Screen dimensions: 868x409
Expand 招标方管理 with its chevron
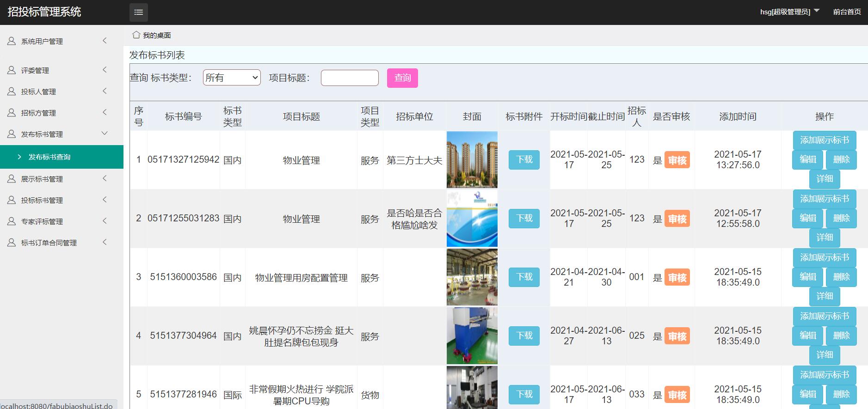pyautogui.click(x=105, y=112)
